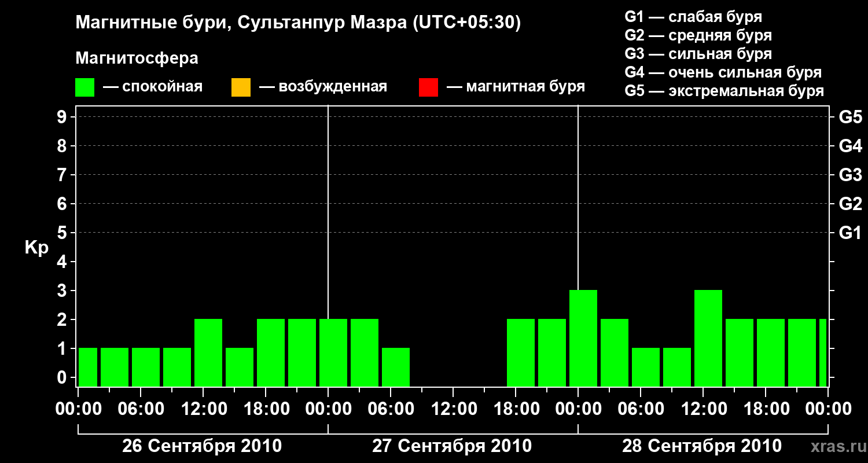Screen dimensions: 868x463
Task: Click the narrow first bar at 00:00 on 26 September
Action: [88, 367]
